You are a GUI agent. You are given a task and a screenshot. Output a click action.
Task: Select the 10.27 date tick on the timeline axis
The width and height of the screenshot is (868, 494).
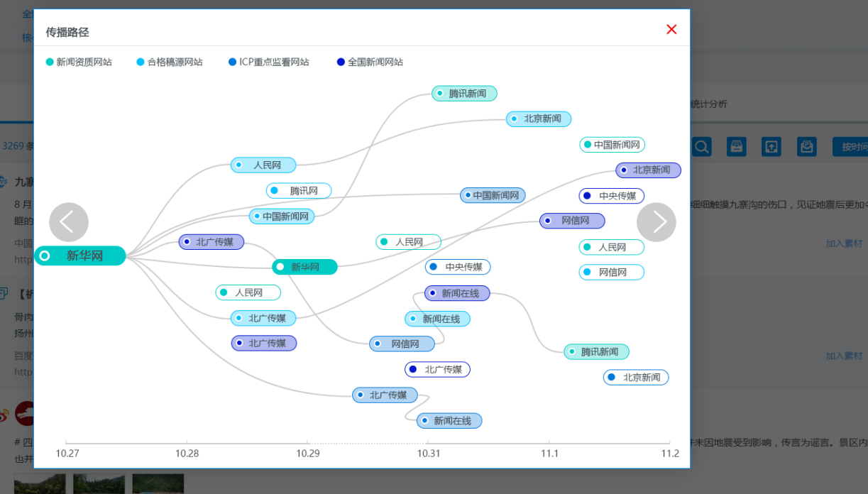point(67,453)
